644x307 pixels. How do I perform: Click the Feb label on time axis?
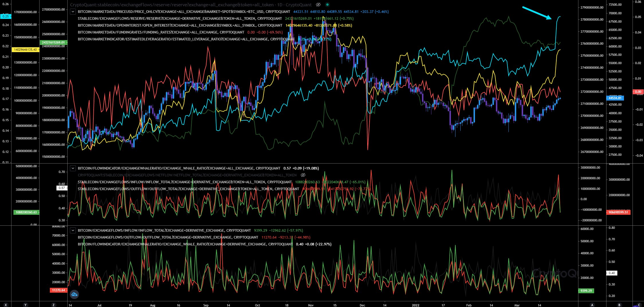tap(469, 305)
